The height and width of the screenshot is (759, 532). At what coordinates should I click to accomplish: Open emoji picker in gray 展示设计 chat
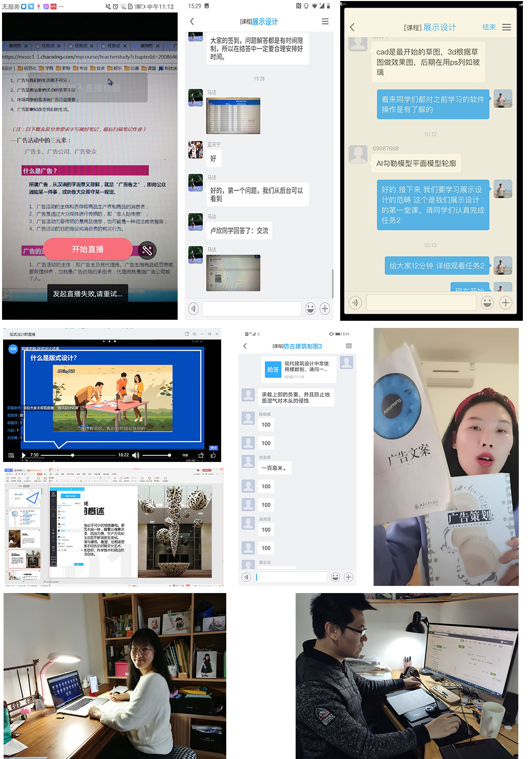pyautogui.click(x=310, y=308)
